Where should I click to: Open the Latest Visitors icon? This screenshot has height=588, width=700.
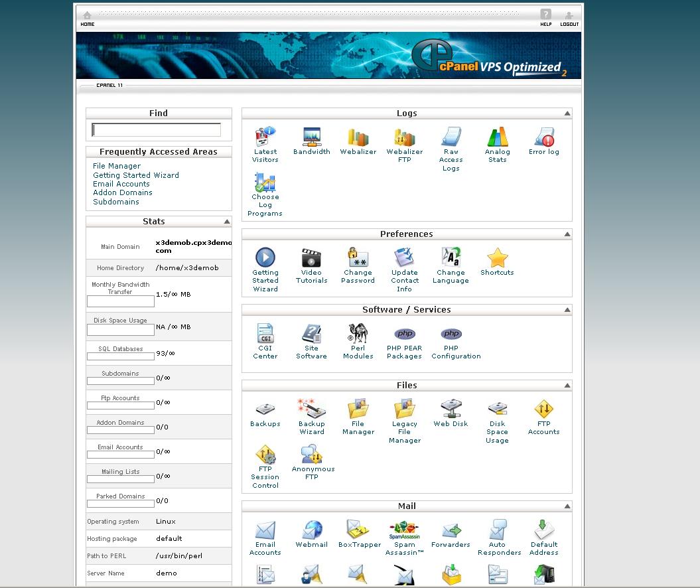click(265, 137)
